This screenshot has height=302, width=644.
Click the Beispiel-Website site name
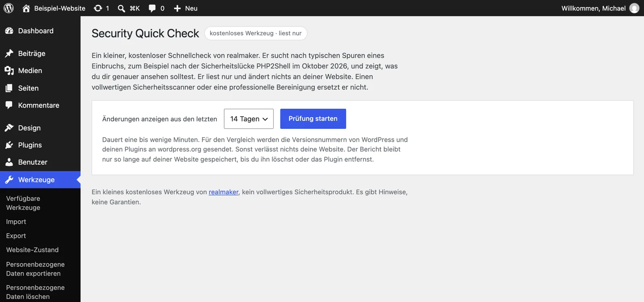click(x=60, y=8)
